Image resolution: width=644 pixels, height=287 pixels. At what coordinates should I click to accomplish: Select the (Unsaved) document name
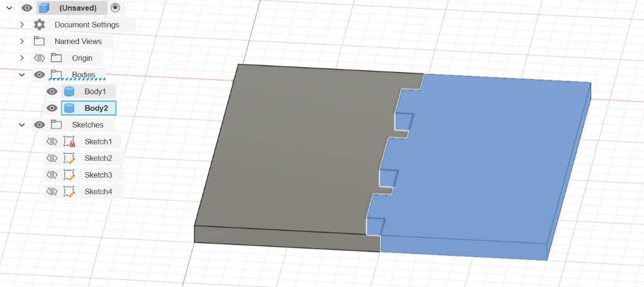pyautogui.click(x=78, y=8)
